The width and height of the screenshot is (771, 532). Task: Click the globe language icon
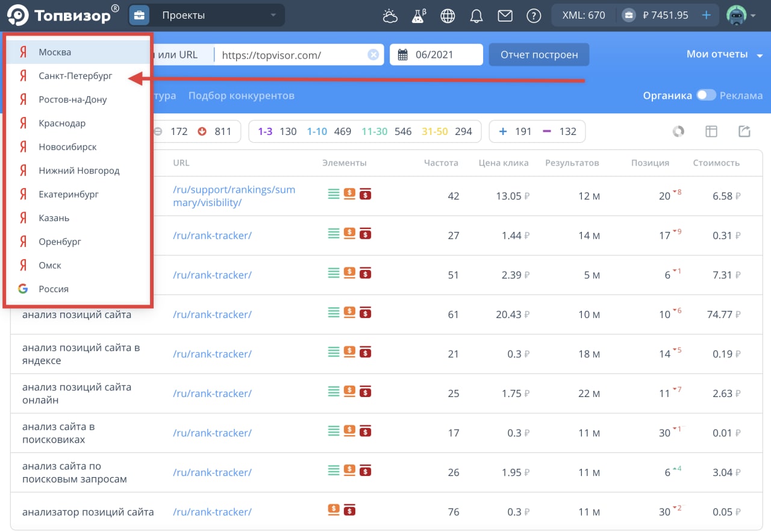tap(448, 16)
